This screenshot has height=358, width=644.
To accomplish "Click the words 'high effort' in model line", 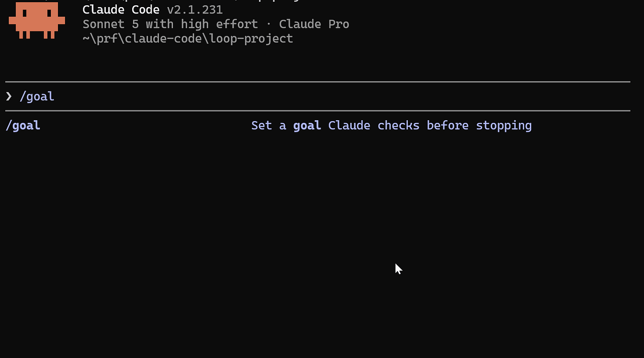I will tap(219, 24).
